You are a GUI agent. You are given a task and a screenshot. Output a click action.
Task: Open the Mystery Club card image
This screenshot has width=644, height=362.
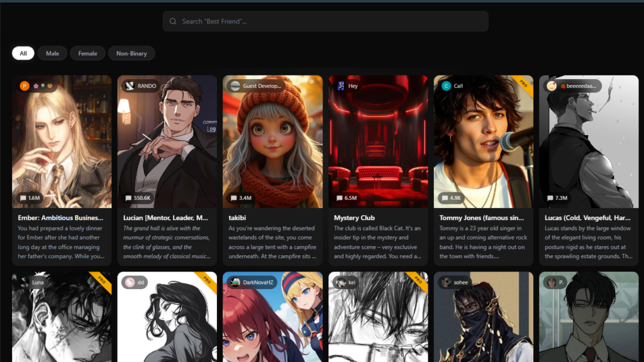[378, 141]
